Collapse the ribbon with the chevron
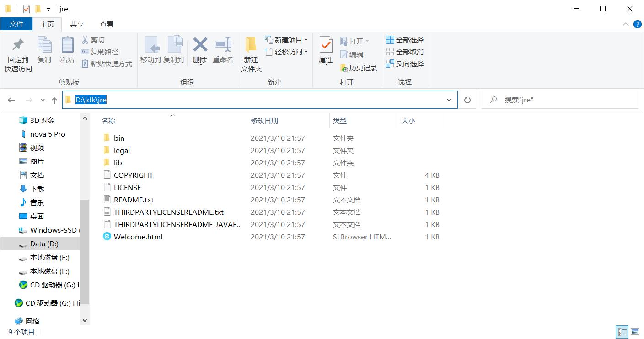Image resolution: width=644 pixels, height=339 pixels. tap(625, 25)
